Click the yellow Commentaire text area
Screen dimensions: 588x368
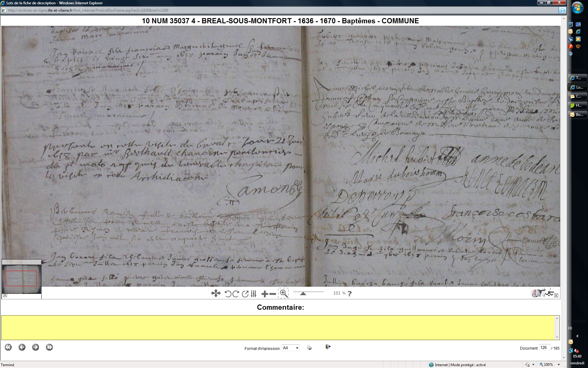tap(278, 328)
